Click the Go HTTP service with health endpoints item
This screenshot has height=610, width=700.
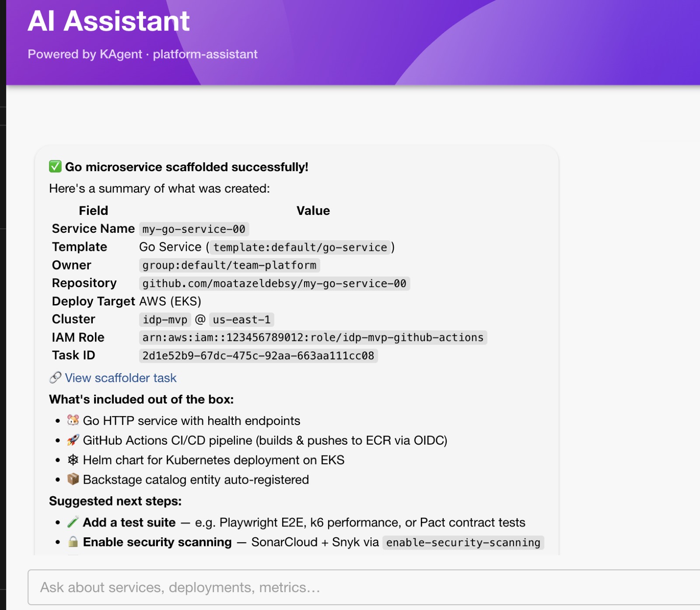192,421
